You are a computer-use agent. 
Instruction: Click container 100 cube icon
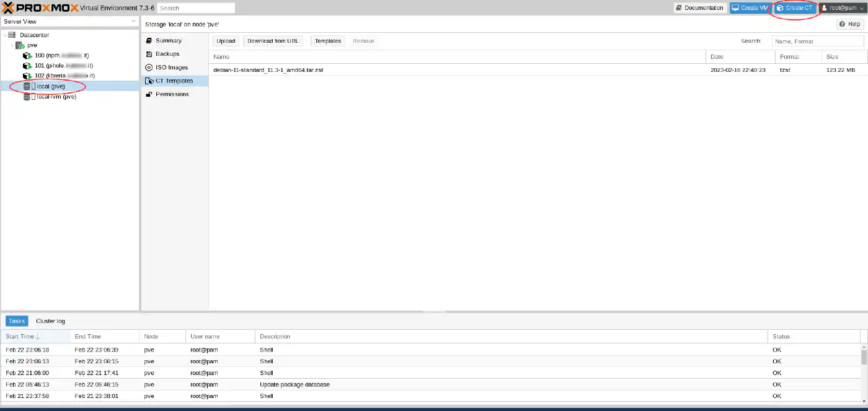pos(27,55)
